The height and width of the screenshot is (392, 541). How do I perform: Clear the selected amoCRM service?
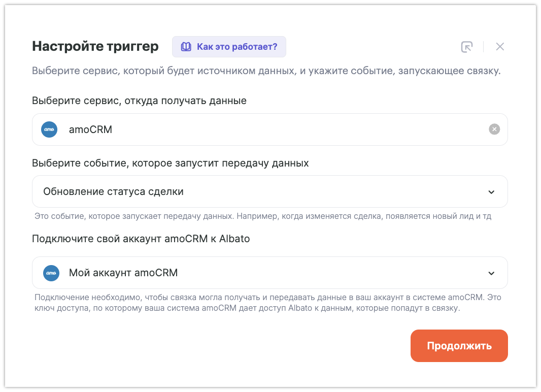[x=494, y=129]
